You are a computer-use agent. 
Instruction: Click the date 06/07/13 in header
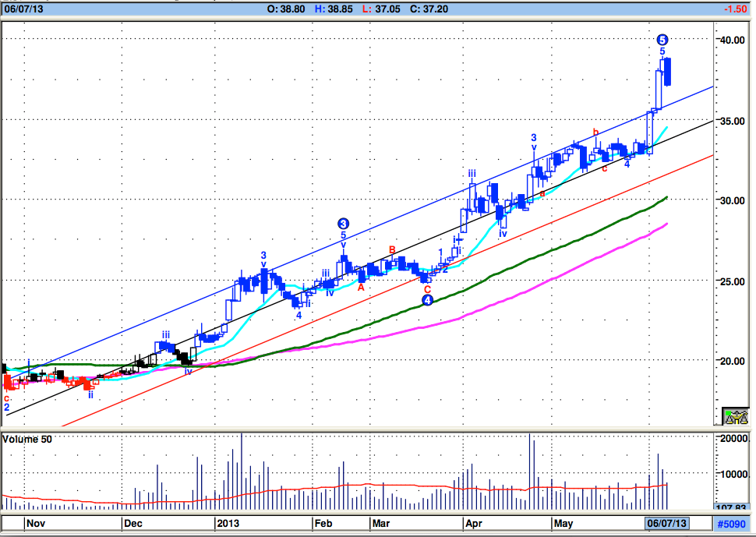[23, 9]
